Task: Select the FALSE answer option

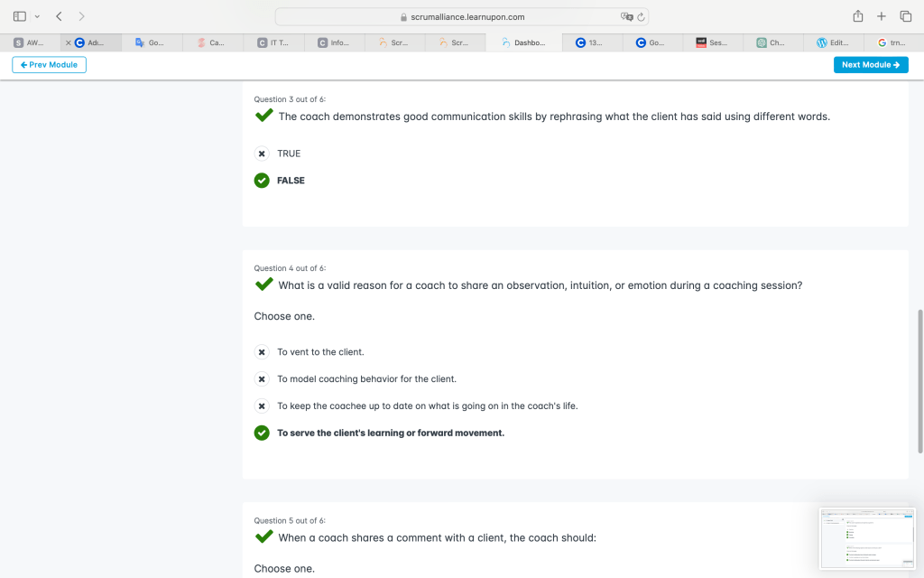Action: (262, 181)
